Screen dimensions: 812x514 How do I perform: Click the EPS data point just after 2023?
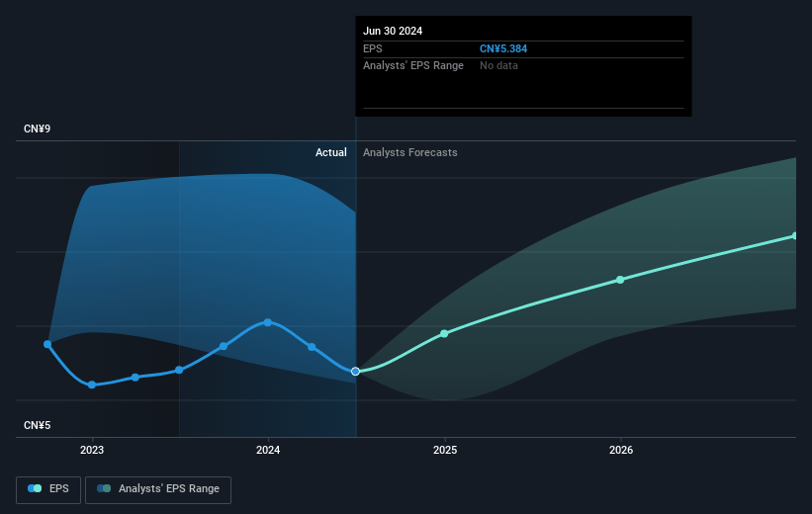pyautogui.click(x=135, y=378)
